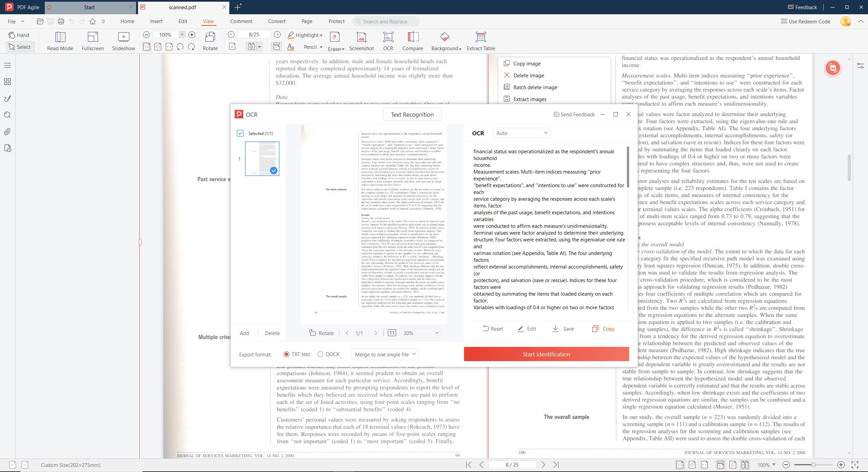
Task: Start the Slideshow view
Action: pyautogui.click(x=123, y=41)
